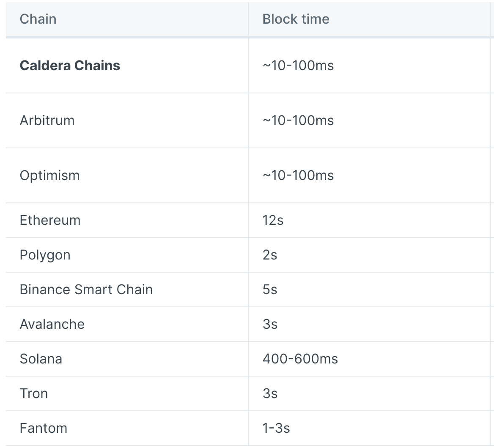494x448 pixels.
Task: Select the Tron chain cell
Action: pyautogui.click(x=126, y=393)
